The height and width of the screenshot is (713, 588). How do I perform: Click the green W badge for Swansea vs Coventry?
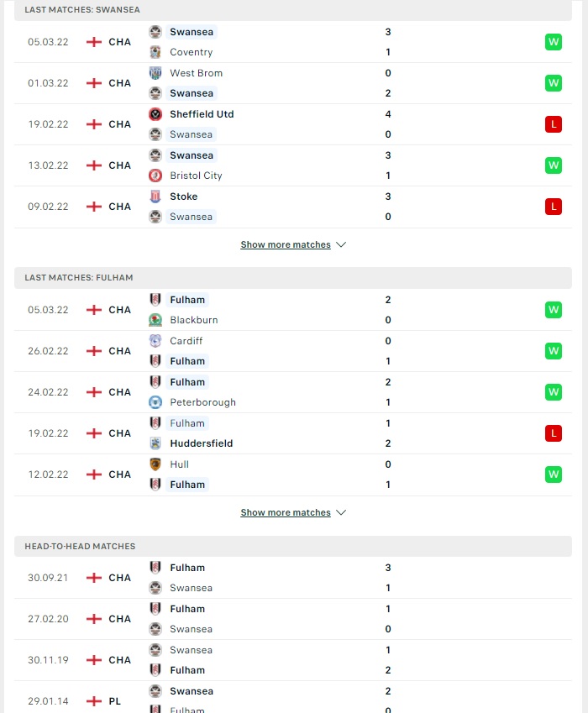[553, 42]
